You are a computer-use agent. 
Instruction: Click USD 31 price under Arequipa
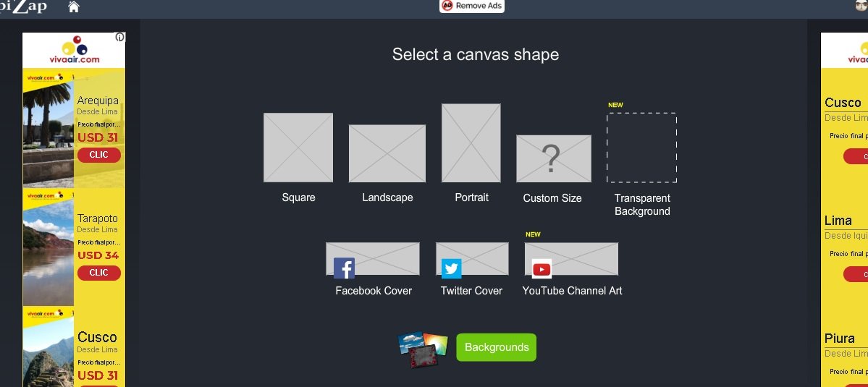(x=98, y=137)
